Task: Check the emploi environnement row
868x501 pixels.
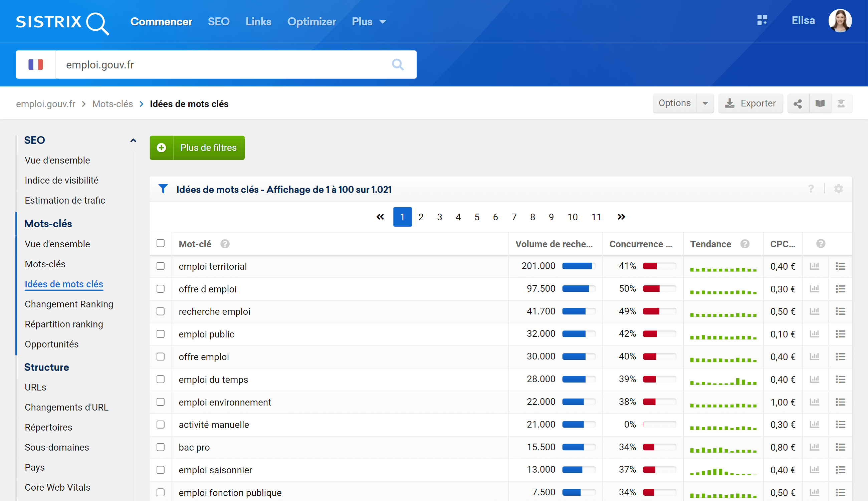Action: click(160, 402)
